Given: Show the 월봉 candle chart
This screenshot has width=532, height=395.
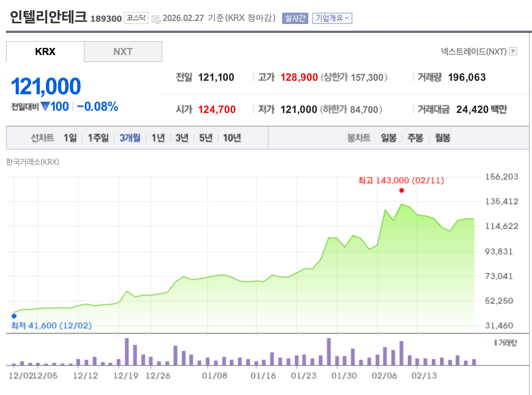Looking at the screenshot, I should pyautogui.click(x=443, y=138).
